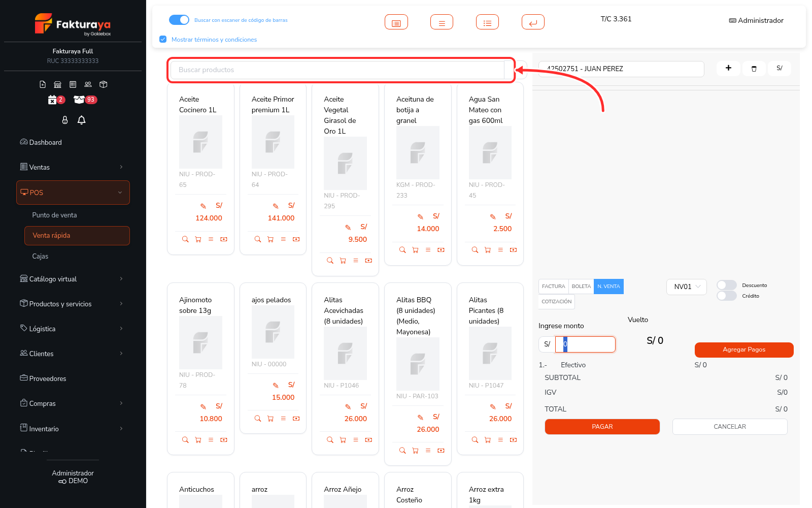
Task: Open the store icon in sidebar shortcuts
Action: pos(58,84)
